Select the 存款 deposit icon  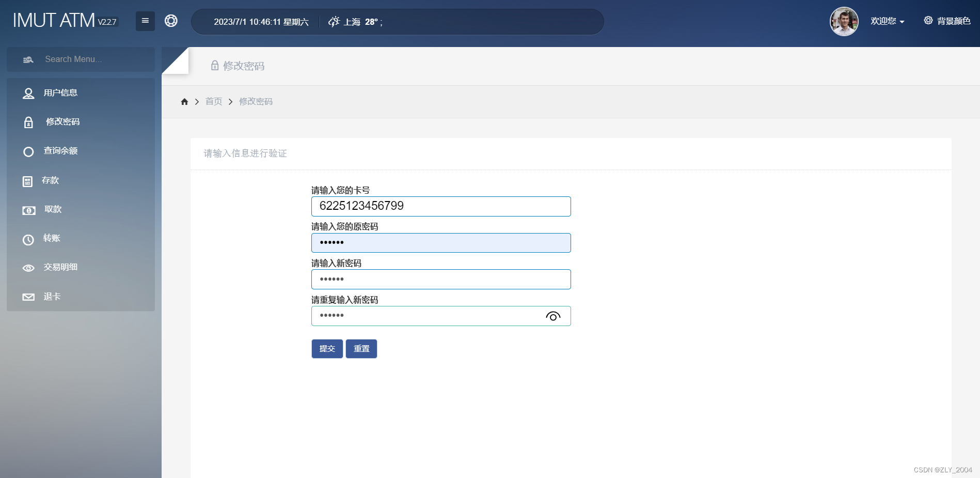(x=28, y=181)
